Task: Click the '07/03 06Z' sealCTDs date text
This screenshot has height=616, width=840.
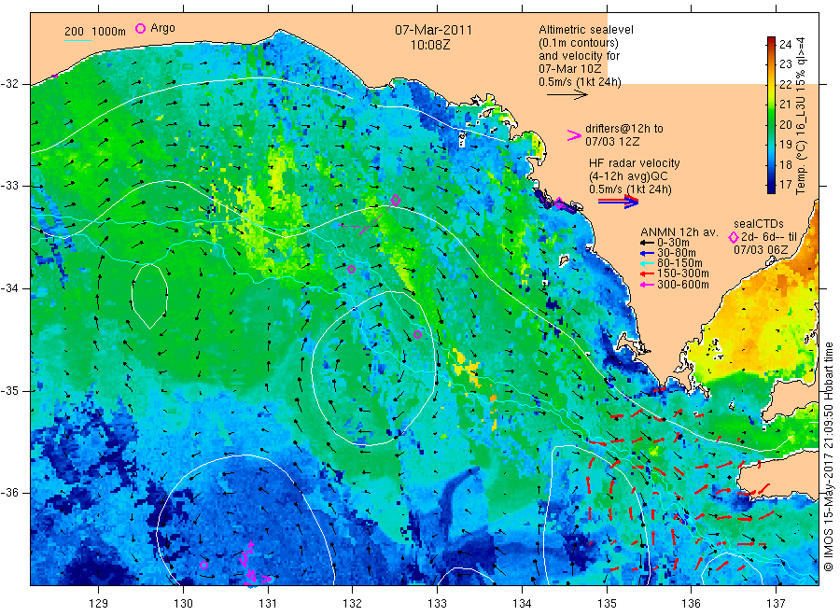Action: pyautogui.click(x=761, y=250)
